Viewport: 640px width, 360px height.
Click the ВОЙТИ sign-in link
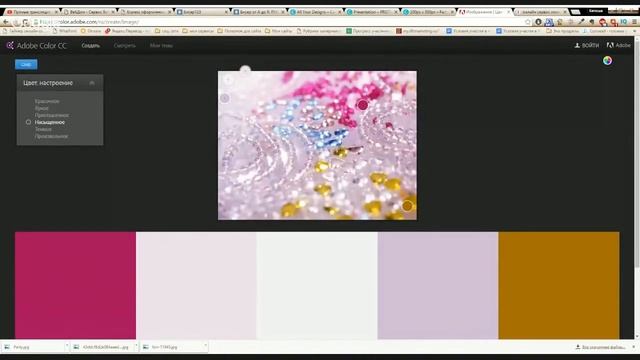591,45
